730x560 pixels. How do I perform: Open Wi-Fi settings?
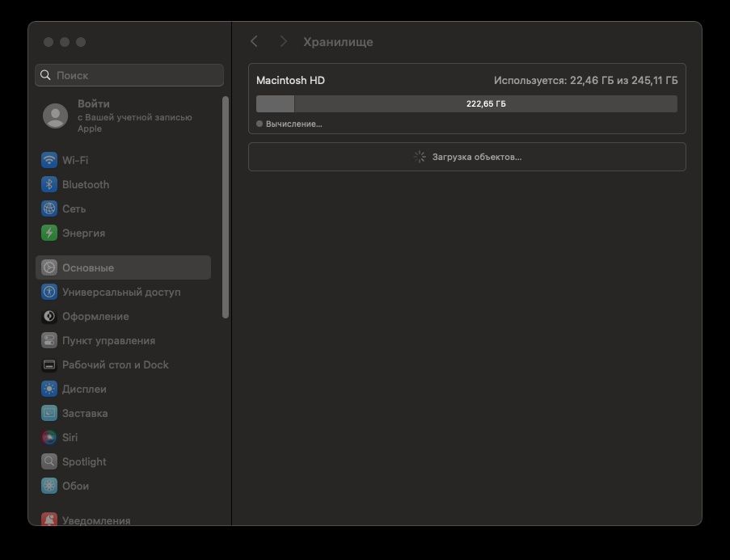click(x=123, y=160)
